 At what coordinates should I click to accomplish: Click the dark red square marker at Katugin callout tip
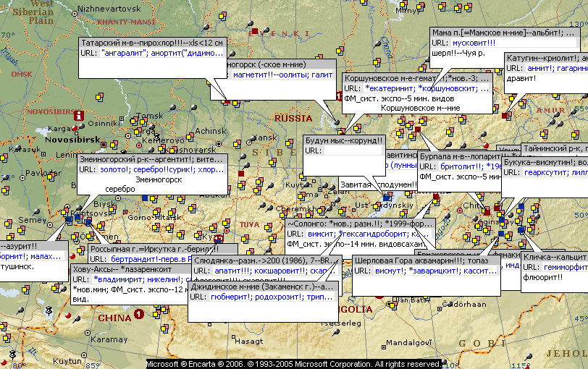click(x=505, y=115)
